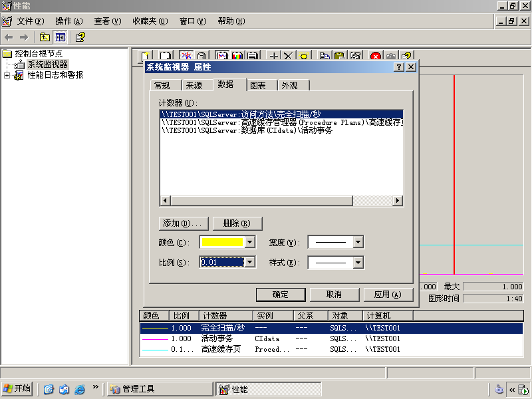
Task: Toggle the Highlight lightbulb icon
Action: coord(304,56)
